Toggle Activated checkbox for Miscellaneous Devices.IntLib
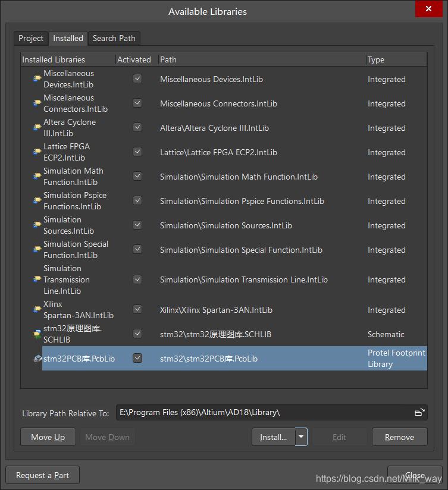Image resolution: width=448 pixels, height=490 pixels. 137,78
